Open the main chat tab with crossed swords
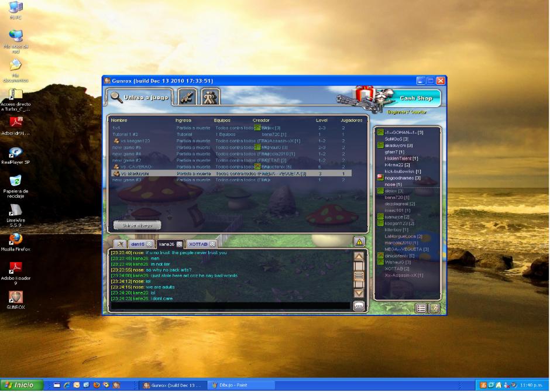550x392 pixels. [119, 243]
